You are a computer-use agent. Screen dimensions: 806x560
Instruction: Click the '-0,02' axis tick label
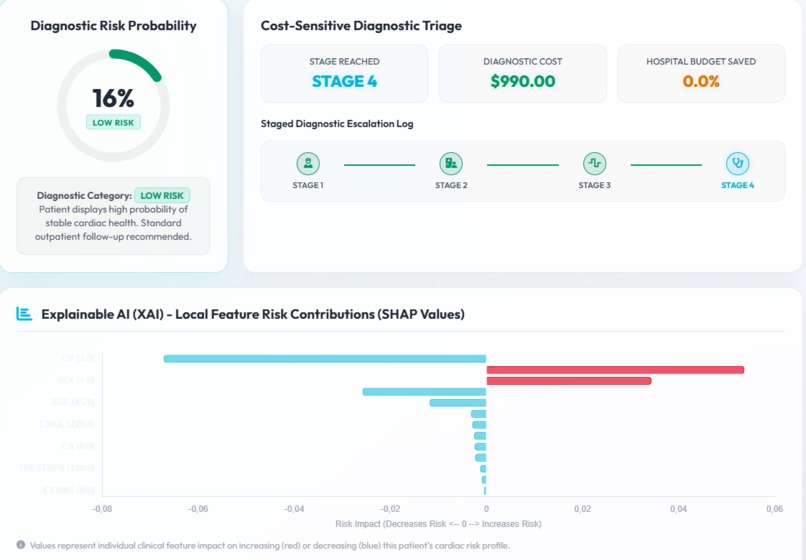coord(390,509)
